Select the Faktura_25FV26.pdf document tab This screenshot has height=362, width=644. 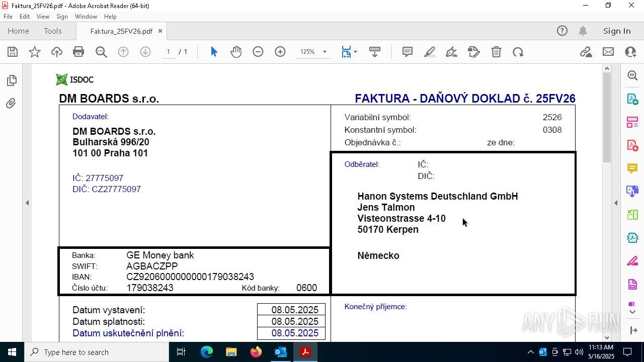click(x=121, y=31)
